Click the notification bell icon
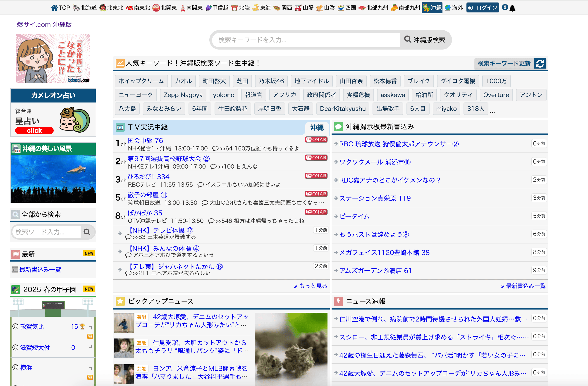588x386 pixels. click(x=512, y=8)
